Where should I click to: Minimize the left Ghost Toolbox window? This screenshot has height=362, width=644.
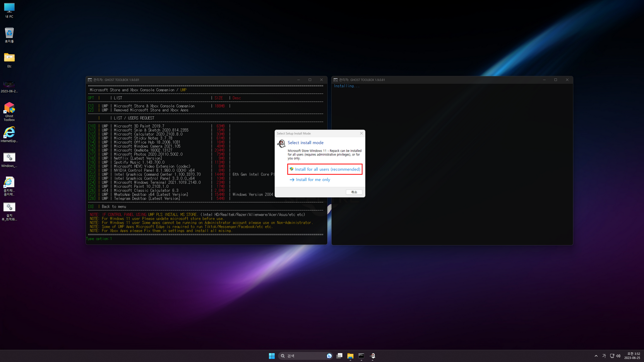click(x=298, y=80)
